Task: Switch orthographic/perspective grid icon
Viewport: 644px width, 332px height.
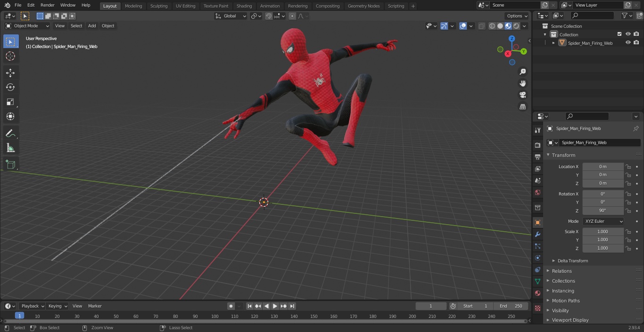Action: click(522, 107)
